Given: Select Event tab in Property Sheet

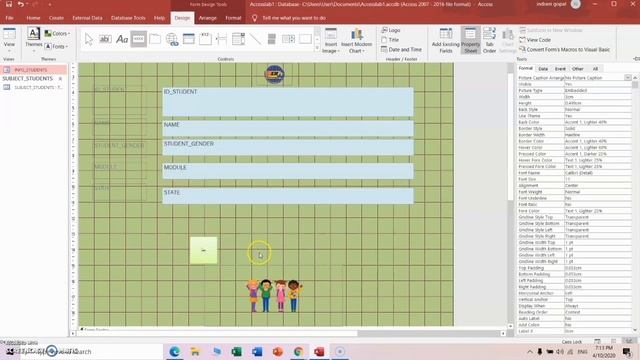Looking at the screenshot, I should pos(560,69).
